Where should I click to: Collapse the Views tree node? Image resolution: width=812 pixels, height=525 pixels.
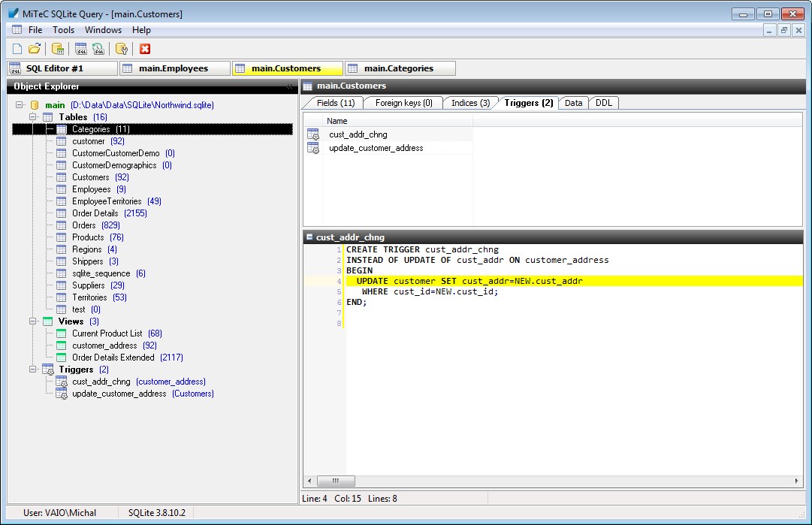pyautogui.click(x=33, y=321)
